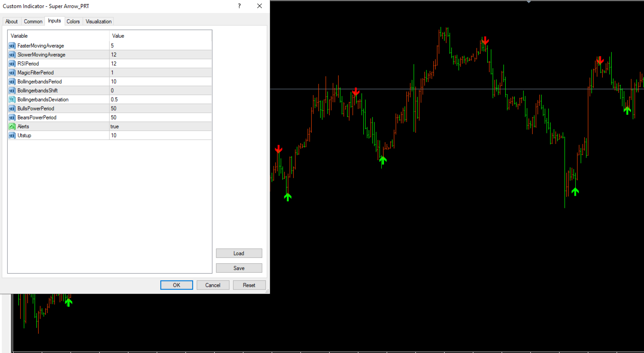Click the integer icon beside Utstup
The width and height of the screenshot is (644, 353).
(x=12, y=135)
